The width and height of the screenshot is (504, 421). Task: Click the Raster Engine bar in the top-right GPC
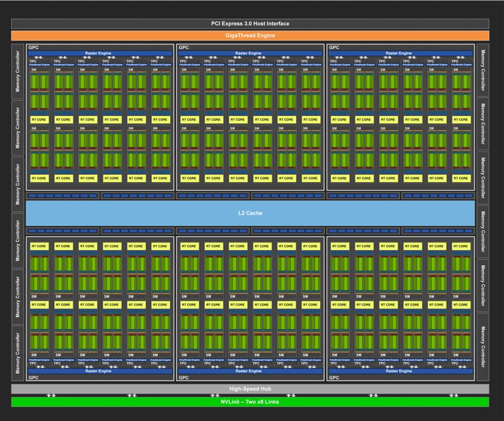400,53
